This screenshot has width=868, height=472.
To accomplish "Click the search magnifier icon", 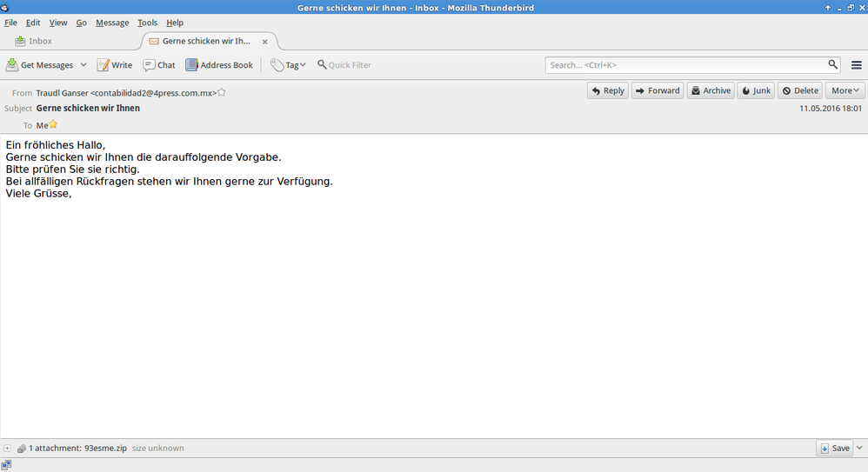I will click(x=832, y=64).
